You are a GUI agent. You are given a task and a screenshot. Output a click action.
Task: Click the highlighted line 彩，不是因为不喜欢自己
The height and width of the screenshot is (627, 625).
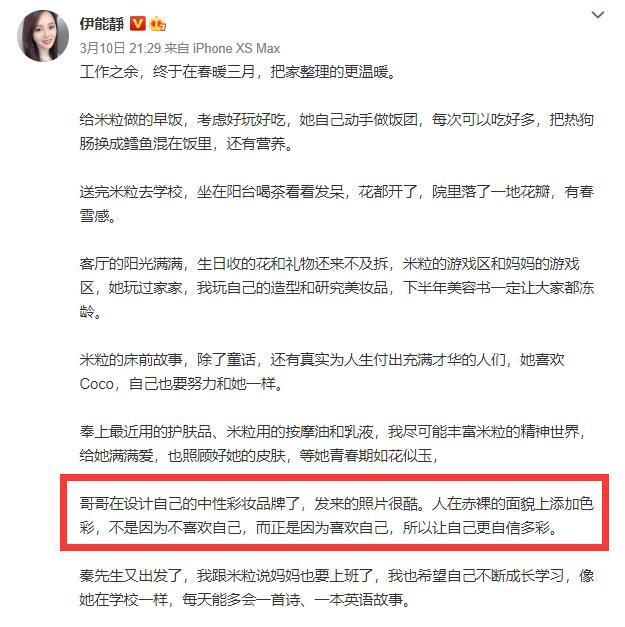tap(319, 528)
